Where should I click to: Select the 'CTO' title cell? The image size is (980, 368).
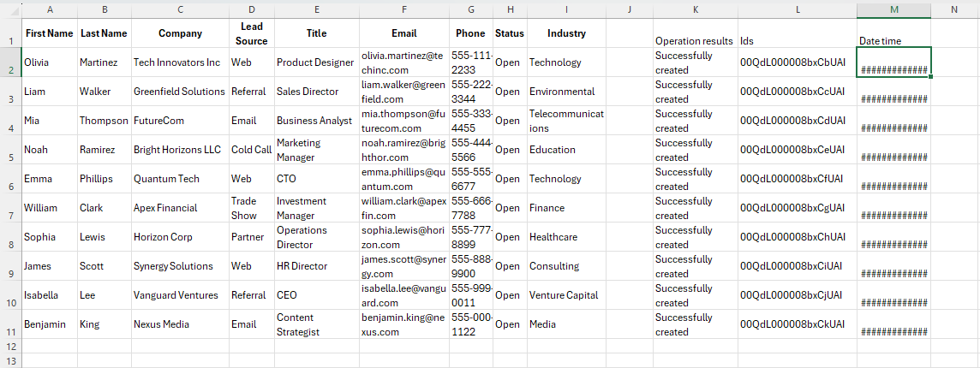316,179
